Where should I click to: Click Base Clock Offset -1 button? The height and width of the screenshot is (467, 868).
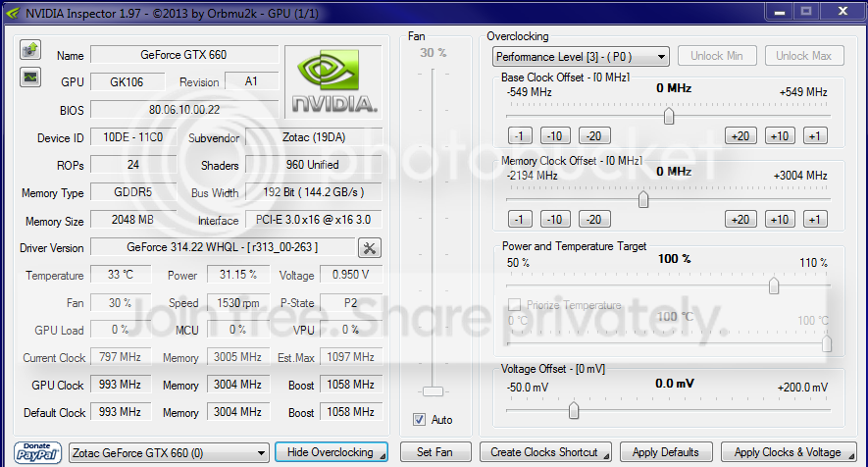[520, 135]
